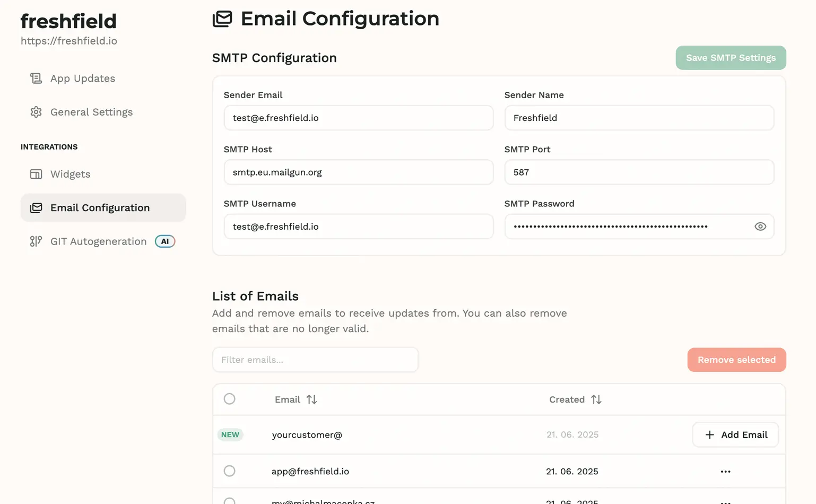
Task: Click the NEW badge in the email row
Action: tap(230, 435)
